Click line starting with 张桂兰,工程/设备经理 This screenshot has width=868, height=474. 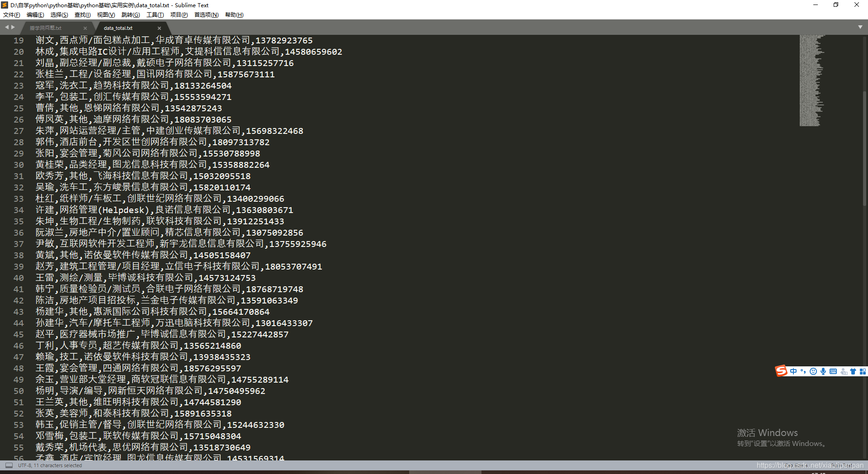(155, 75)
